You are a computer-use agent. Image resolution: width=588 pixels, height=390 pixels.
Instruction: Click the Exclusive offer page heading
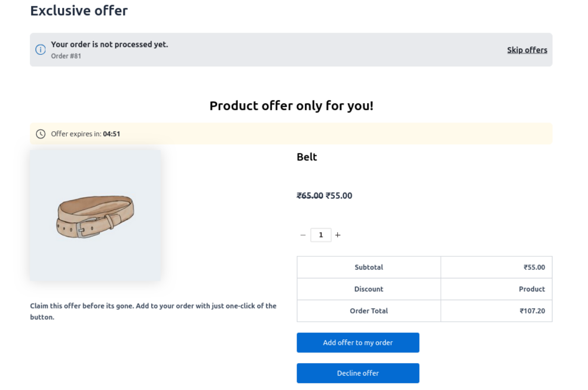click(79, 10)
